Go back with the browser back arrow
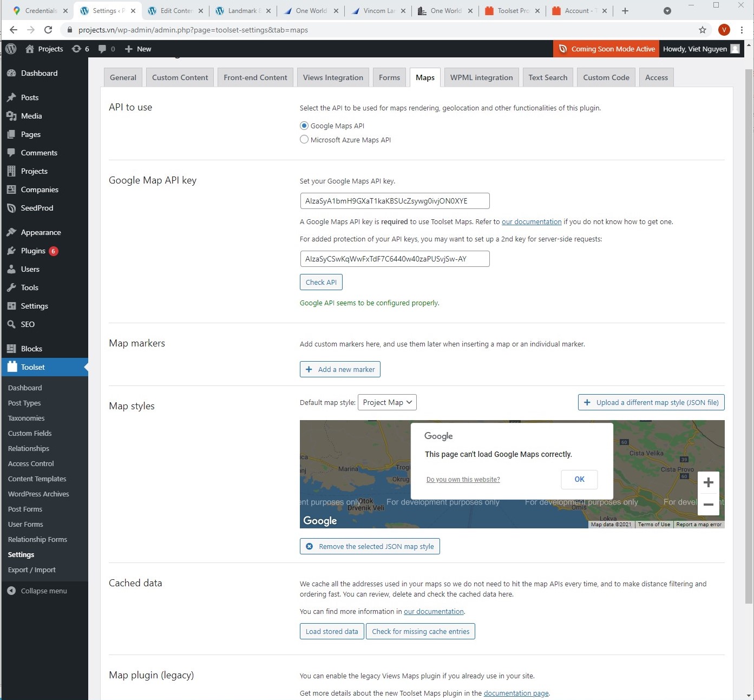Viewport: 754px width, 700px height. [x=14, y=30]
